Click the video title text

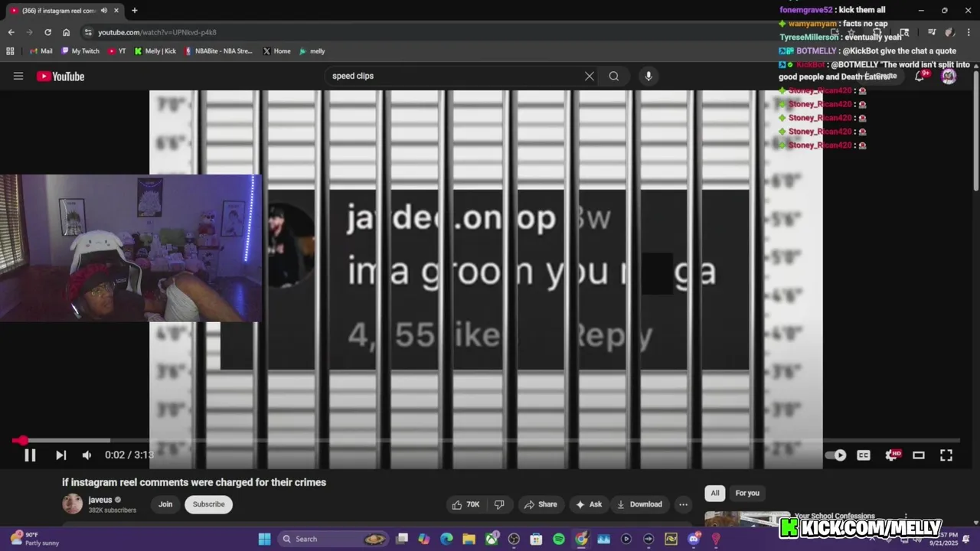click(194, 482)
